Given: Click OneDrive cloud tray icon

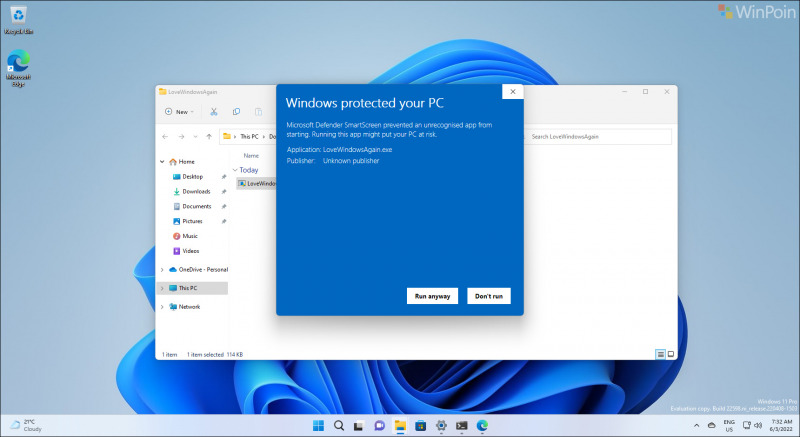Looking at the screenshot, I should coord(712,425).
